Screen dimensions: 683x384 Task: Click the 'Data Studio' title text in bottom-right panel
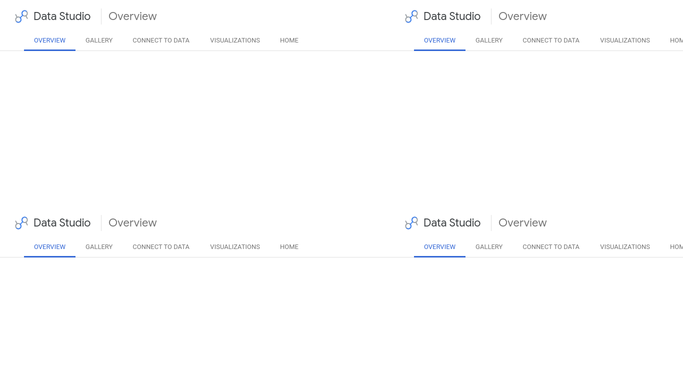coord(452,223)
